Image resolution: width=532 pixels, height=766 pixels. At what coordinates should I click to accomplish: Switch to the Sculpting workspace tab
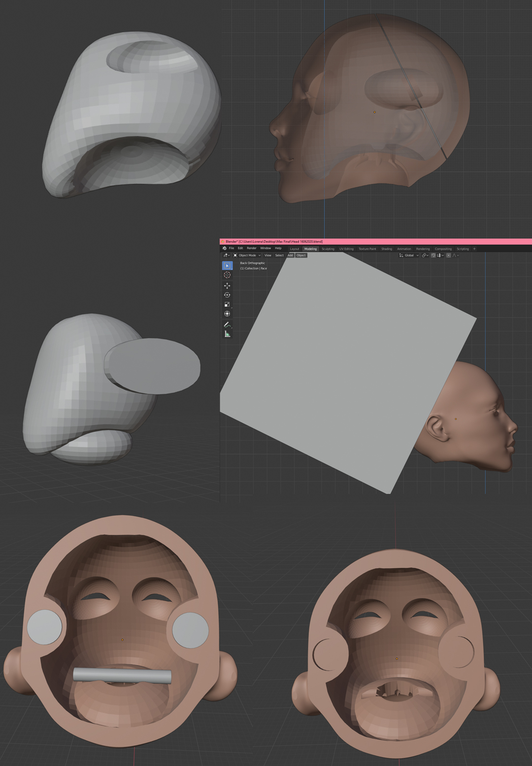[x=328, y=249]
